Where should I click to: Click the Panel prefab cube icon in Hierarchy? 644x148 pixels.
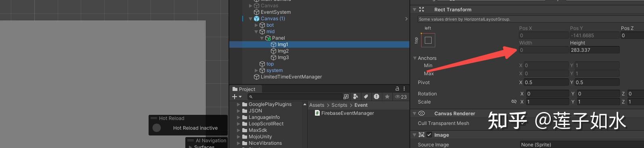[x=268, y=38]
